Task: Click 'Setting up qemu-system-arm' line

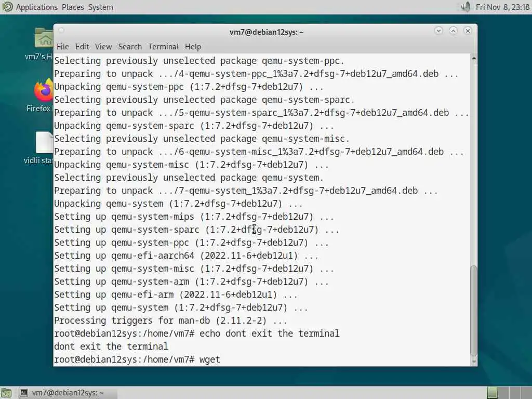Action: coord(191,282)
